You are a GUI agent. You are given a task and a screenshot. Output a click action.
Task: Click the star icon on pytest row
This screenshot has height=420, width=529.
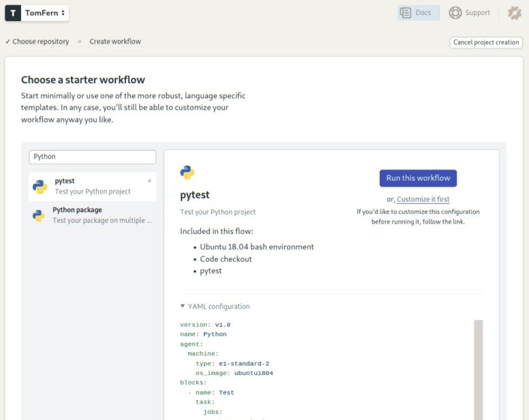(149, 181)
